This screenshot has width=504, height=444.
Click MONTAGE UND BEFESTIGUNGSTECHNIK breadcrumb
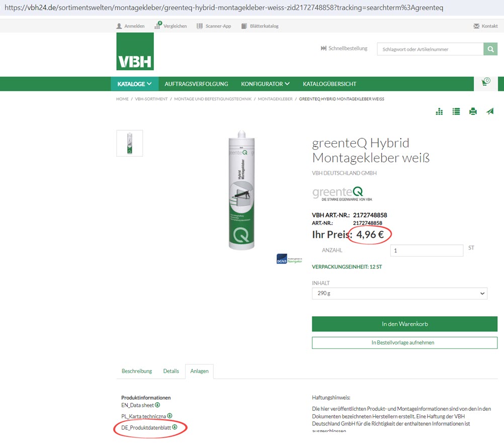(213, 99)
